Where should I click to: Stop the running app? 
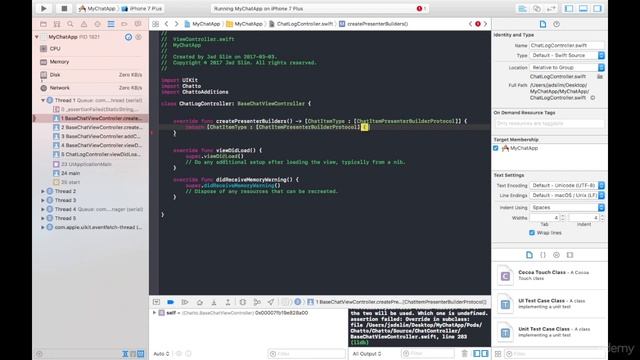[x=64, y=8]
